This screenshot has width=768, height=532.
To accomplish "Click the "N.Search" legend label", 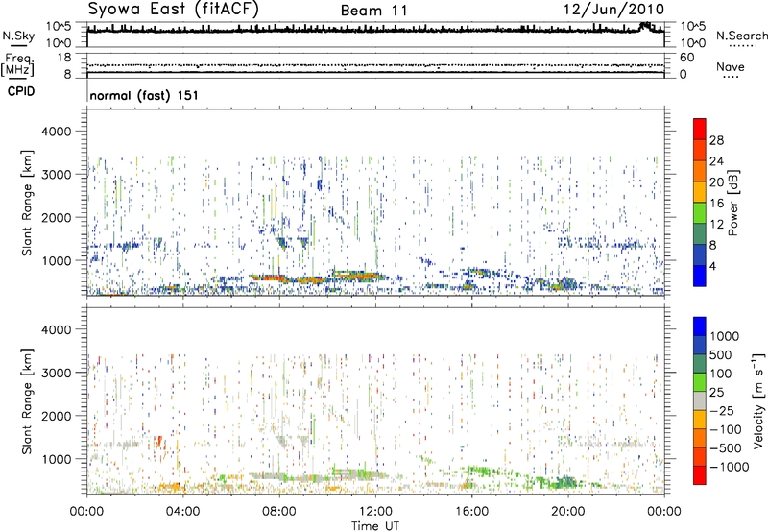I will pyautogui.click(x=741, y=36).
